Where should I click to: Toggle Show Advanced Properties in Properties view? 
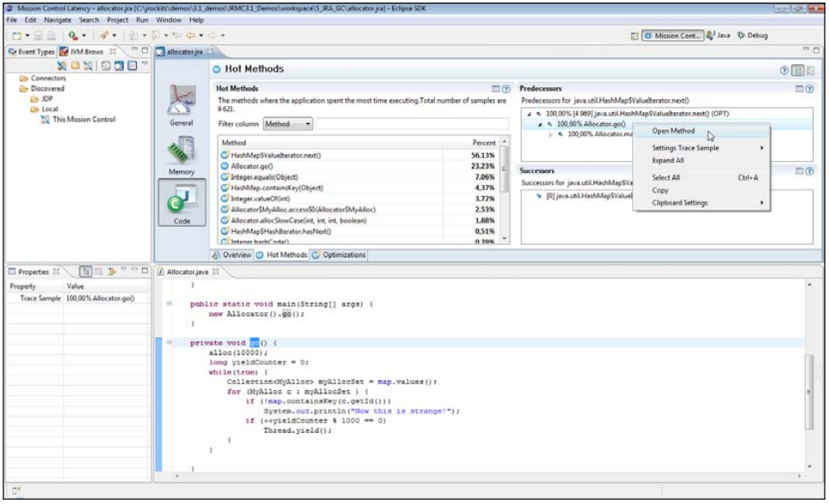98,271
